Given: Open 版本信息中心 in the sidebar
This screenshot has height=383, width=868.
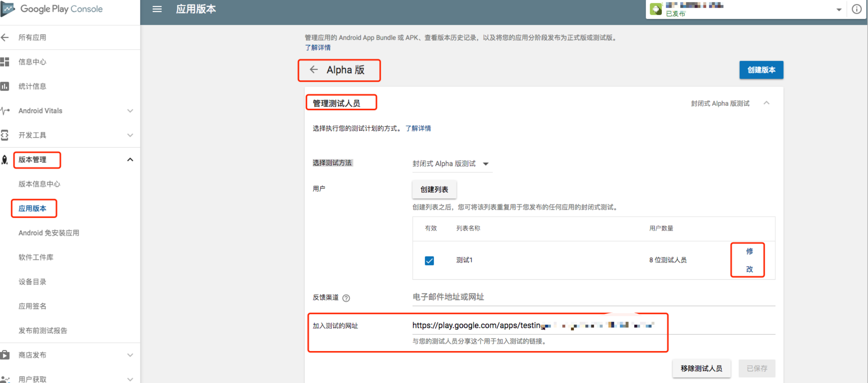Looking at the screenshot, I should [40, 184].
